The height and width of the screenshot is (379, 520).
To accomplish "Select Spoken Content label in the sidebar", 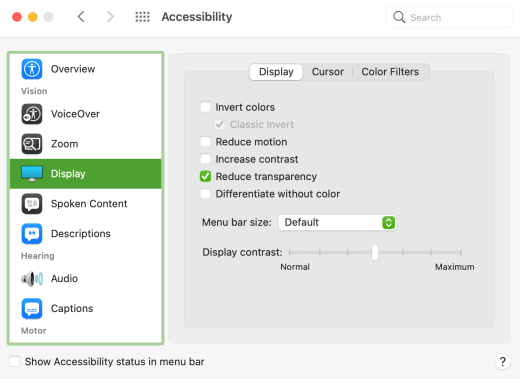I will pyautogui.click(x=89, y=204).
